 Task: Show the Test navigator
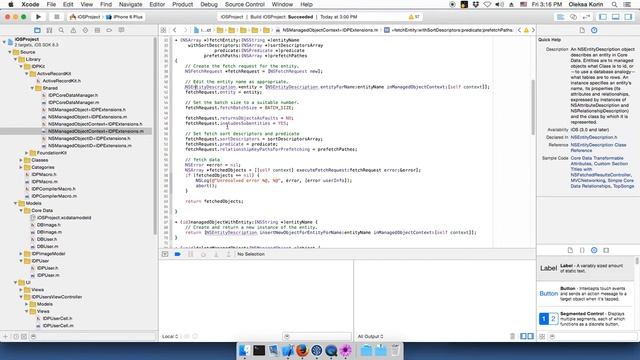[85, 30]
